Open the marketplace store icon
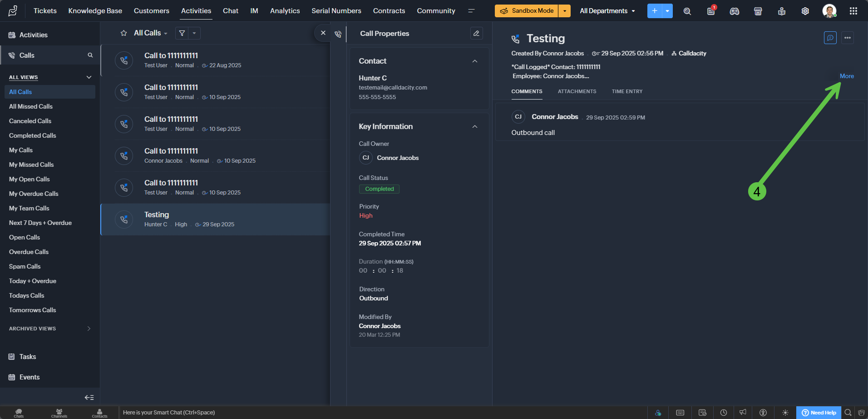The width and height of the screenshot is (868, 419). (758, 11)
